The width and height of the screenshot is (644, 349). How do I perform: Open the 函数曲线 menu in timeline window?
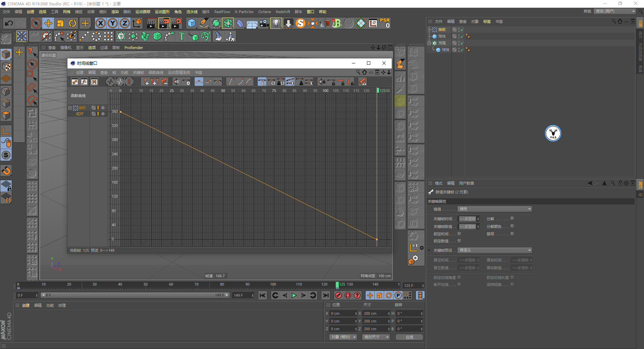click(x=156, y=72)
